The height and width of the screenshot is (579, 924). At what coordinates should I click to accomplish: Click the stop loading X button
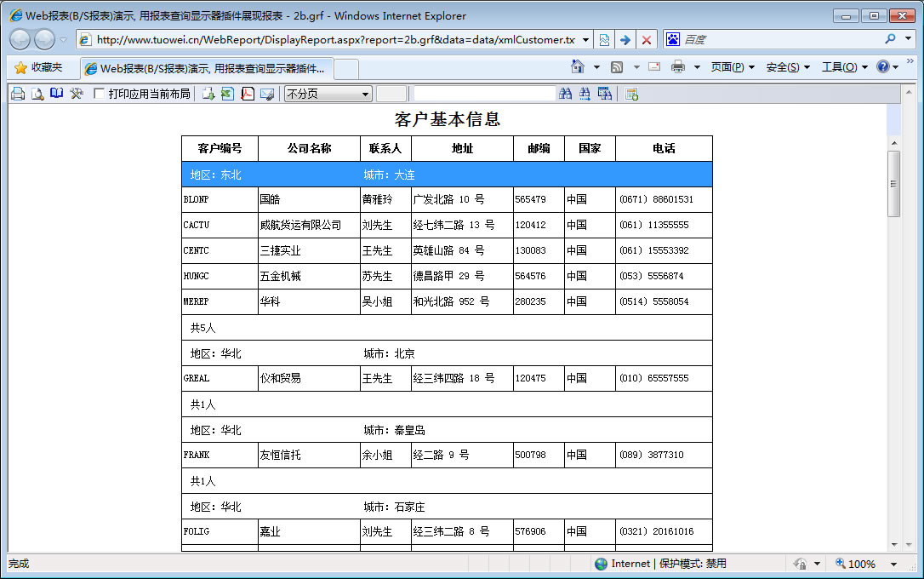pos(647,40)
